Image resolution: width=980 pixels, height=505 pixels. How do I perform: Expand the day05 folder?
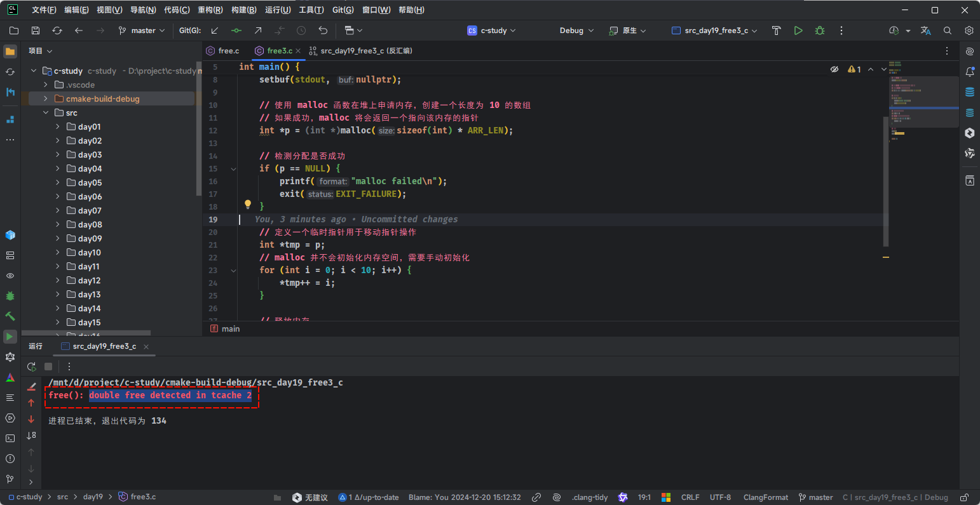click(x=58, y=183)
